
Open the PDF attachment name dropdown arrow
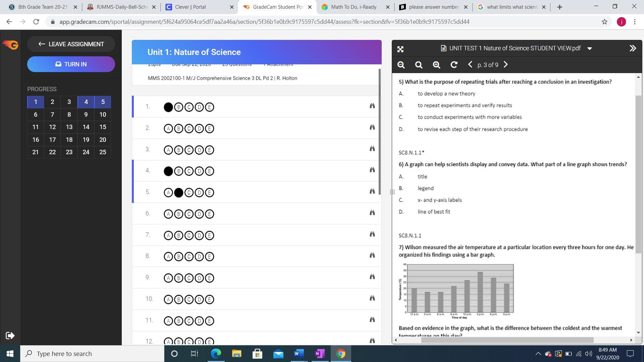click(x=590, y=49)
